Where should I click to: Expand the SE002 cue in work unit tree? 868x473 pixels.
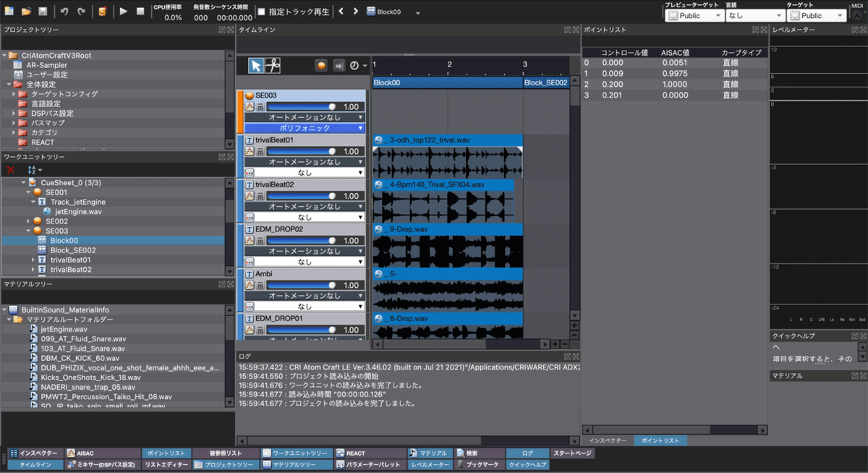tap(28, 221)
